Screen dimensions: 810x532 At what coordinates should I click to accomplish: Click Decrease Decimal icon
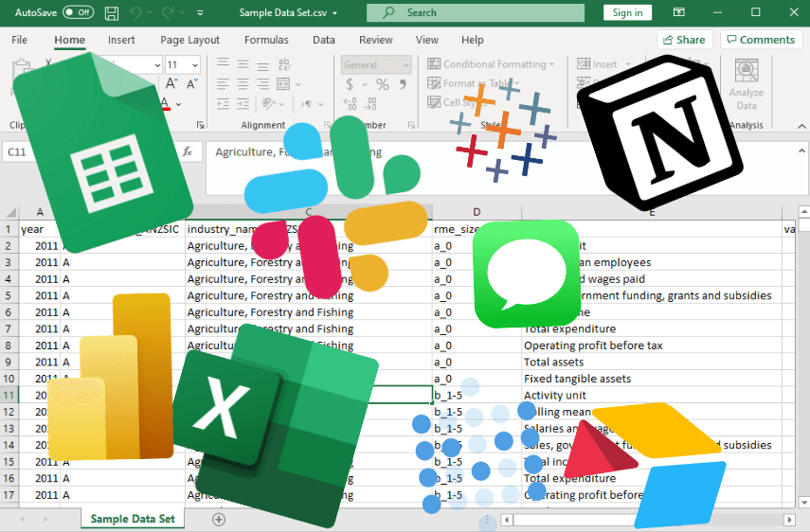click(370, 104)
